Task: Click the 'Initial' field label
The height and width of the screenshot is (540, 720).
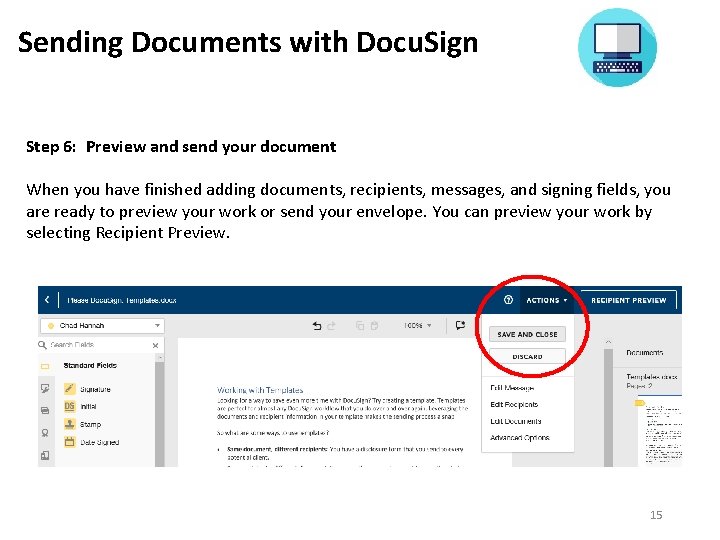Action: coord(88,406)
